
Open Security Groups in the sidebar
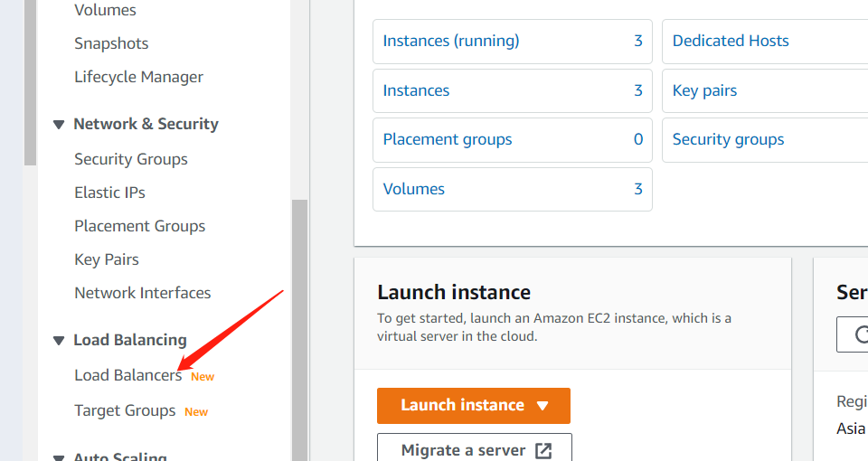tap(131, 159)
